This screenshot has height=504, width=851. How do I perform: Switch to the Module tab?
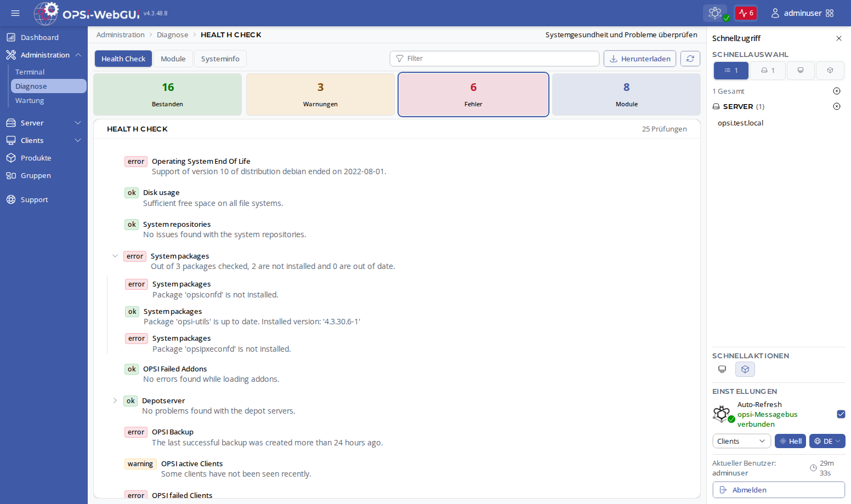tap(173, 59)
